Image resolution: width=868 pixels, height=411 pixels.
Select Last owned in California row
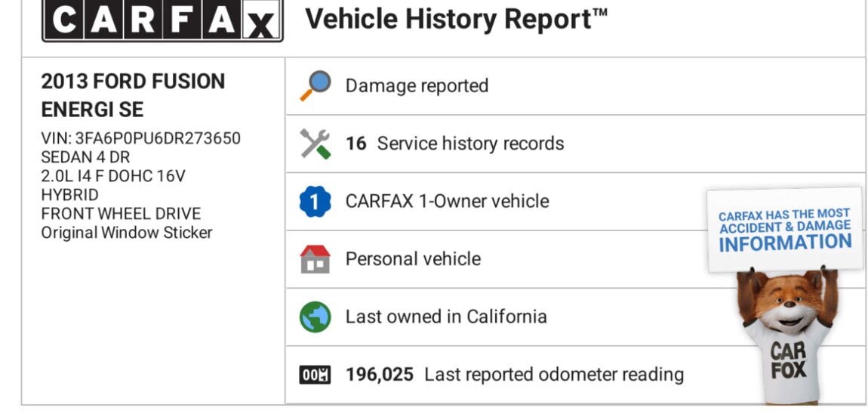pos(445,317)
